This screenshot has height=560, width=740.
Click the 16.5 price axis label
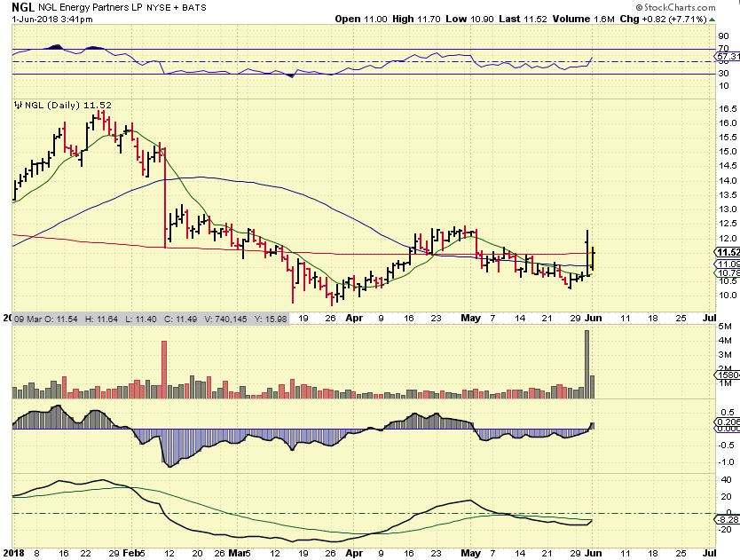[728, 108]
